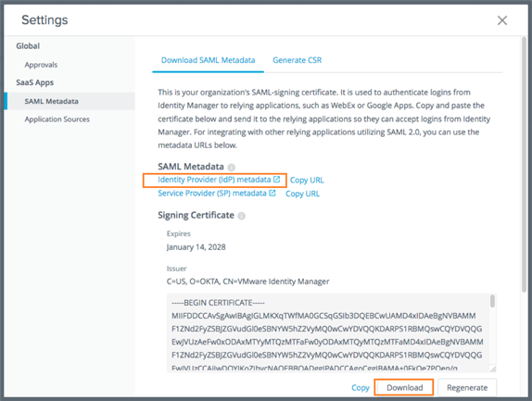Switch to Generate CSR tab

(x=298, y=60)
